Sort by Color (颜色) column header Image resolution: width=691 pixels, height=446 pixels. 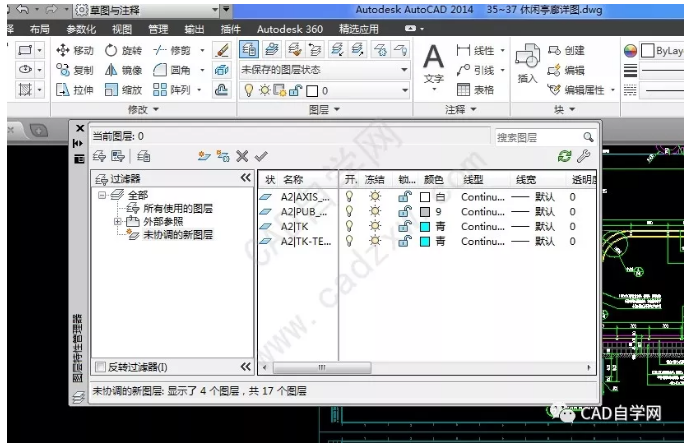pyautogui.click(x=434, y=179)
